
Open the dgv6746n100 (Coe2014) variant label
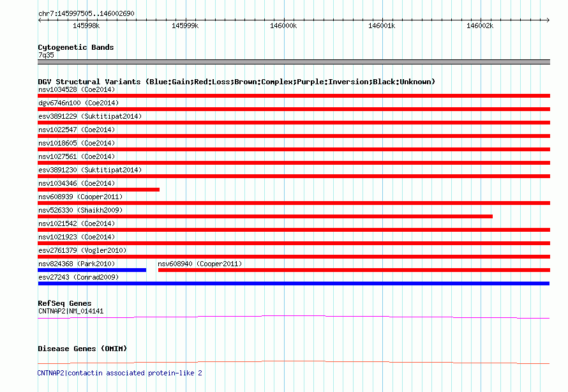click(x=78, y=103)
